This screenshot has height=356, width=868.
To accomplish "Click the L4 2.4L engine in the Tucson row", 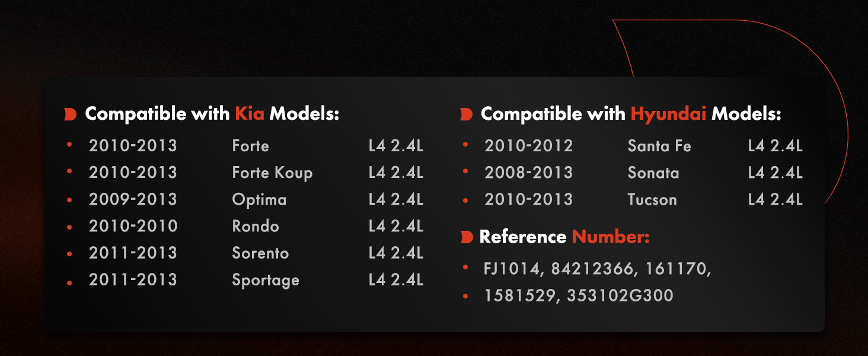I will [776, 199].
